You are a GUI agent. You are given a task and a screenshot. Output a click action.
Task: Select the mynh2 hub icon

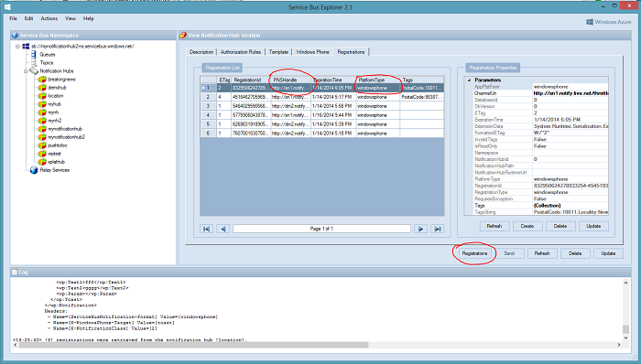[42, 121]
